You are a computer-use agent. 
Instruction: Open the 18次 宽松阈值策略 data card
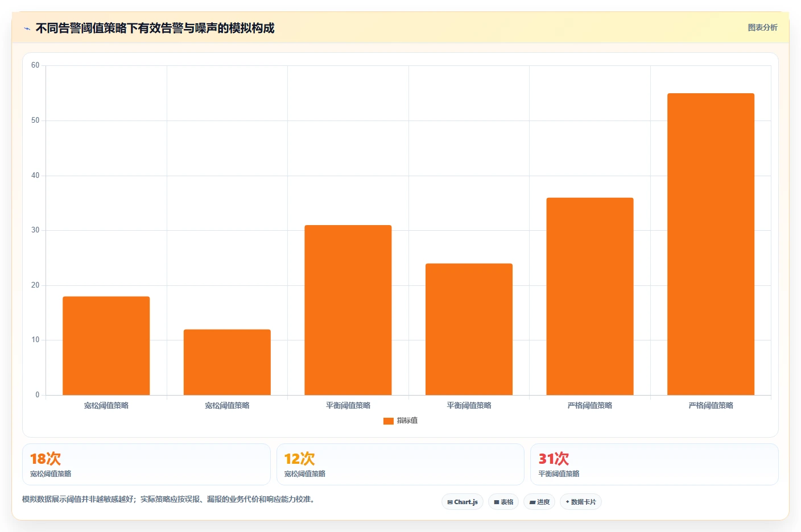point(146,464)
